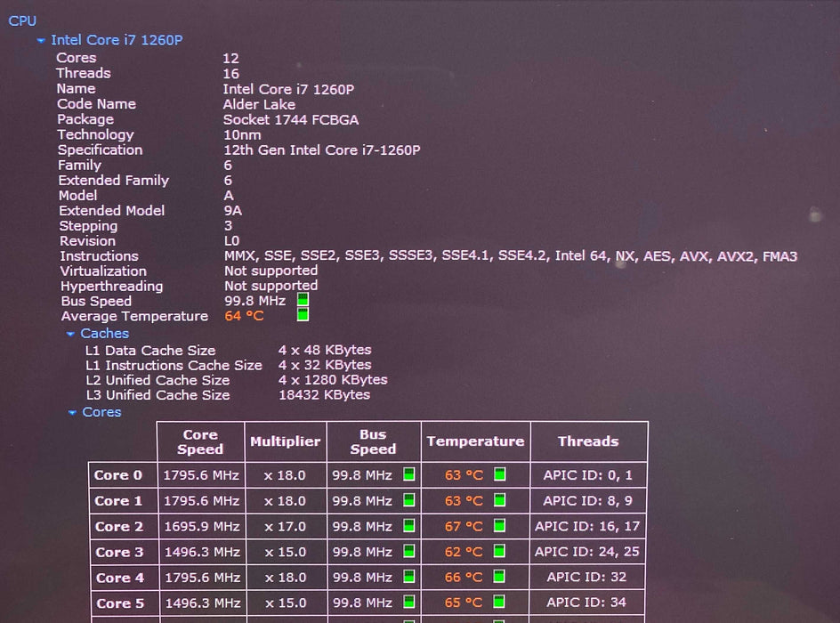Click Core 5 bus speed graph icon
Screen dimensions: 840x623
[x=408, y=602]
